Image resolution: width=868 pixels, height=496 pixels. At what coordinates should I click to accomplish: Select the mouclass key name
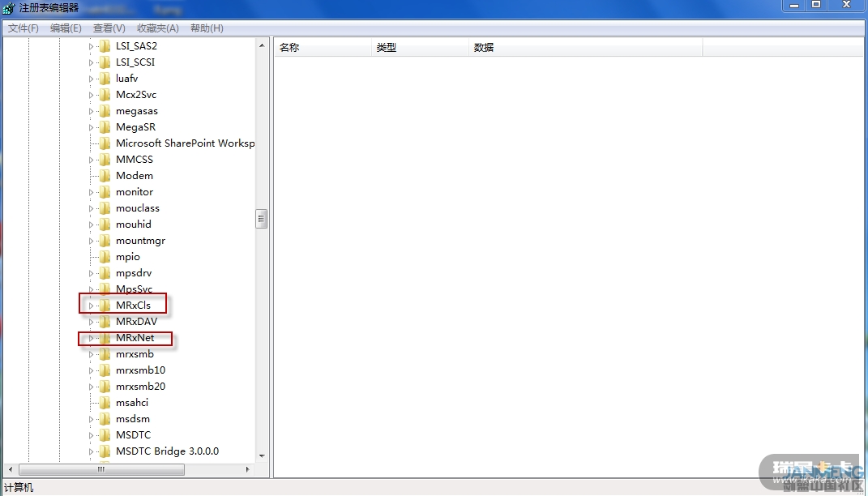pyautogui.click(x=137, y=208)
